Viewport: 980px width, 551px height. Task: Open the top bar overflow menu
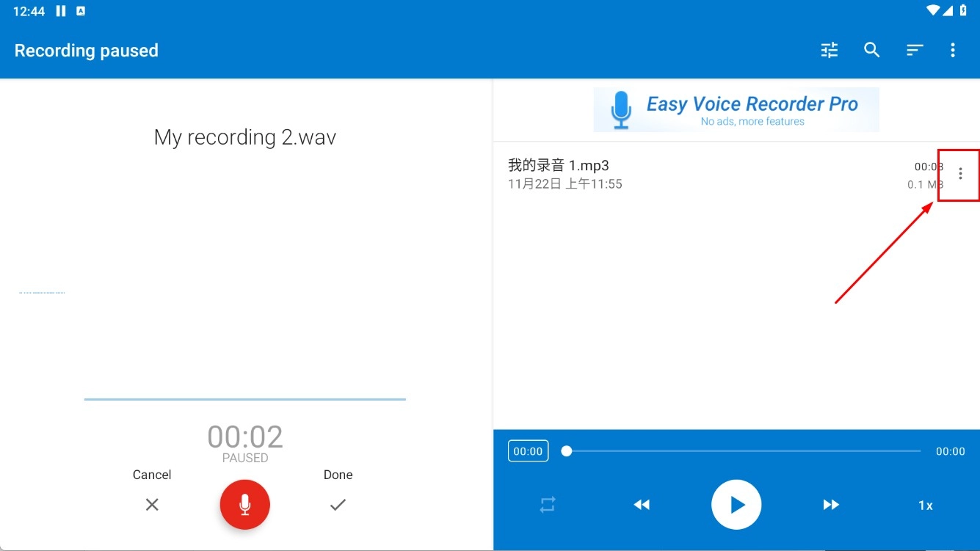pos(953,50)
